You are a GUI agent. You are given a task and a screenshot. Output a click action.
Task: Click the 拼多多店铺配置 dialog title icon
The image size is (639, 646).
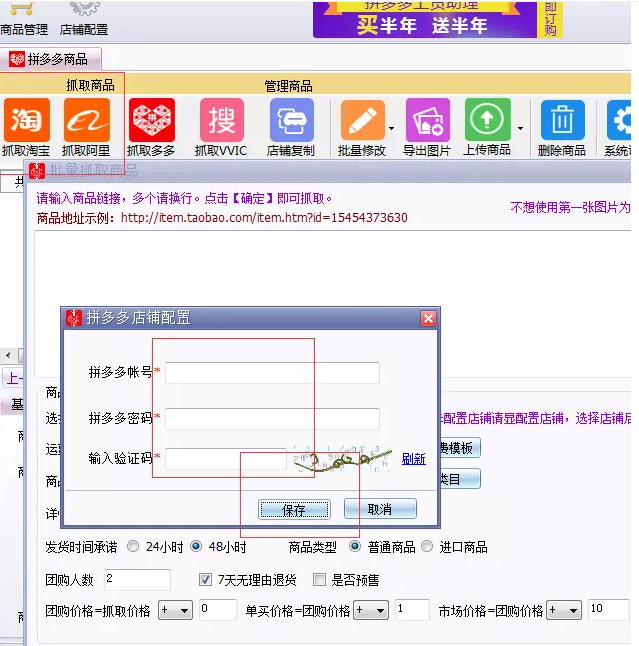[74, 318]
